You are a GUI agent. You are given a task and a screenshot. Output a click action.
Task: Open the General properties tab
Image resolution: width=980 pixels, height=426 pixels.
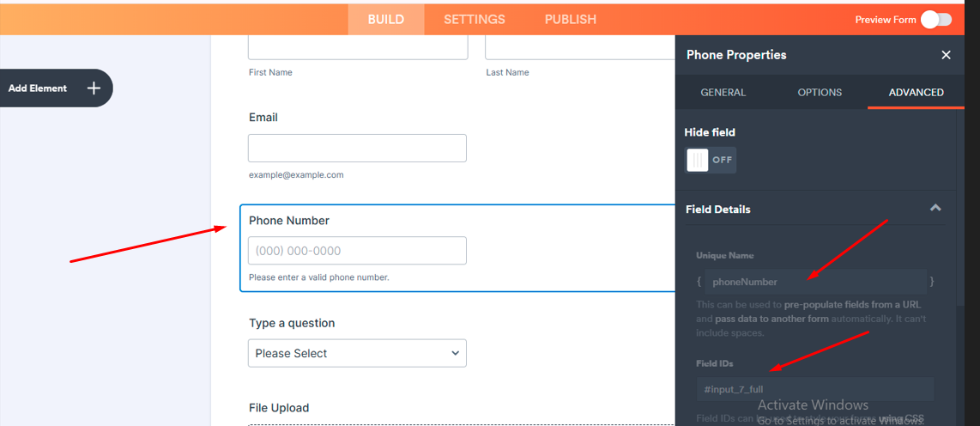723,93
